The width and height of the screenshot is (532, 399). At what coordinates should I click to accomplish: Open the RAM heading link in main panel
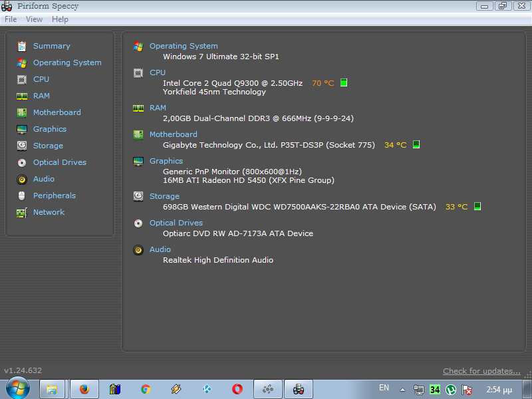(158, 108)
